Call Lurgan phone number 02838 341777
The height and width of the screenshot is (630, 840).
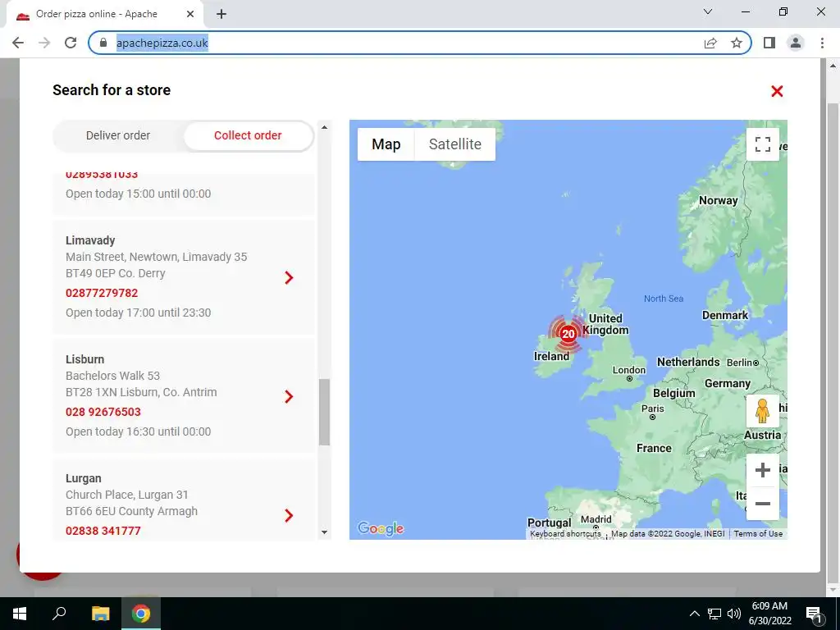(103, 531)
